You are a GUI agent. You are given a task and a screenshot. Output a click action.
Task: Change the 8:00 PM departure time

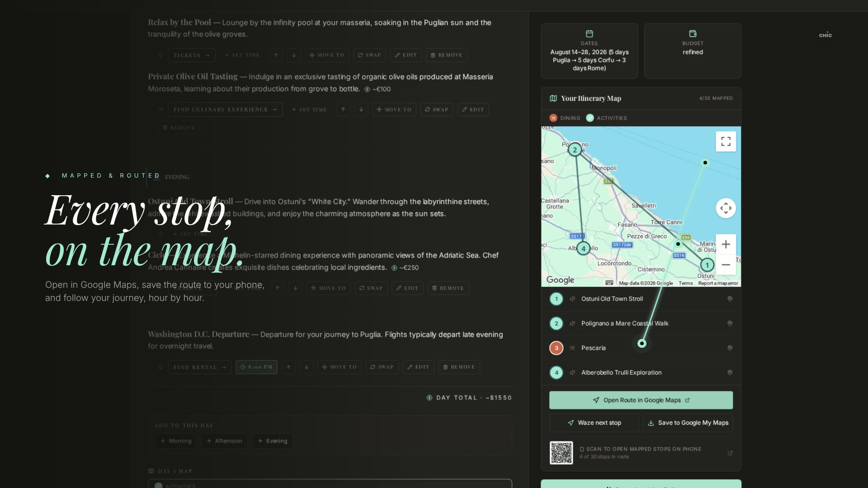click(x=256, y=367)
